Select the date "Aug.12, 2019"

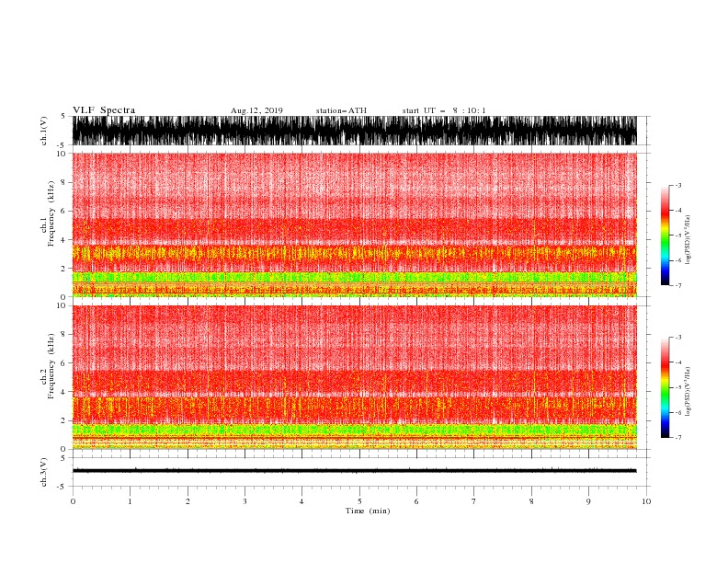(256, 110)
